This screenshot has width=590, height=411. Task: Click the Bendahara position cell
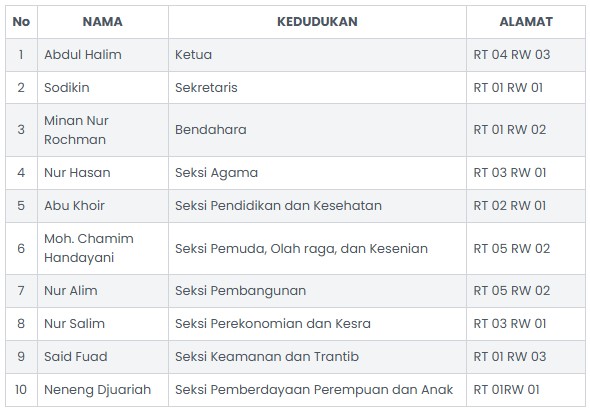[317, 130]
